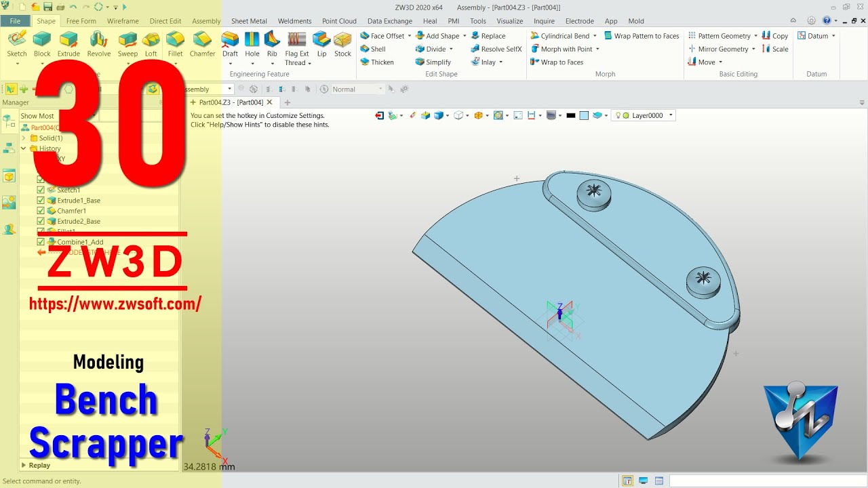Expand the Solid(1) tree node
The height and width of the screenshot is (488, 868).
pos(24,138)
